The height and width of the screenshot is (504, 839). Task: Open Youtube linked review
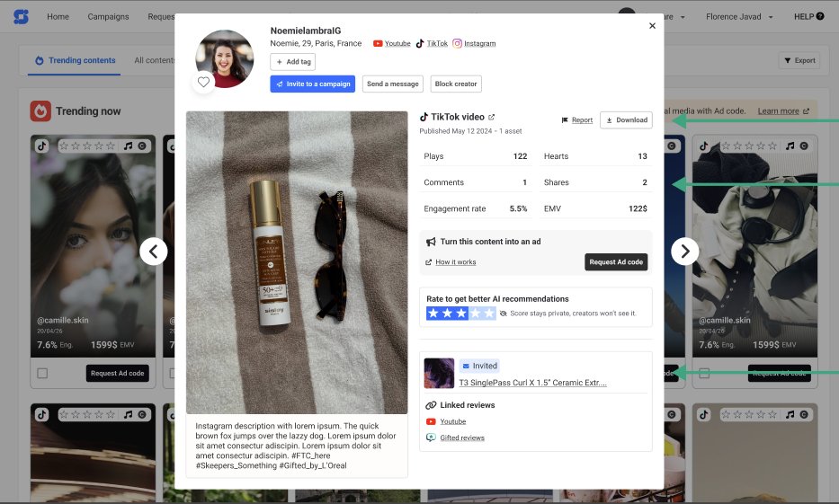coord(452,421)
